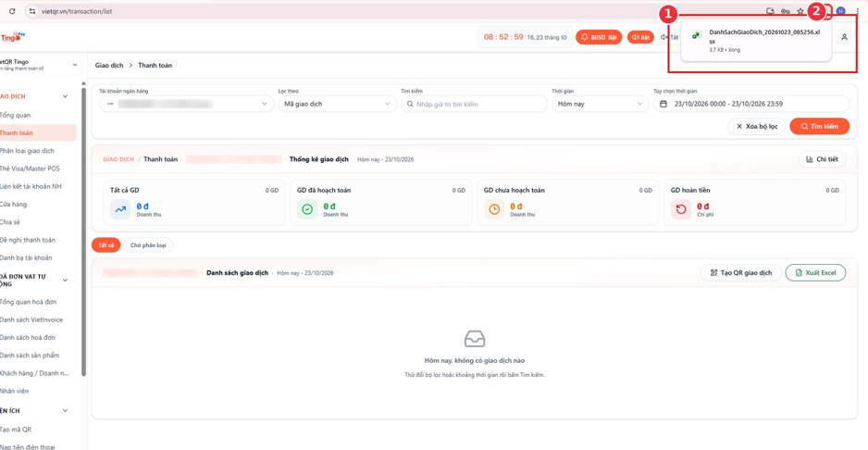Open Nhân viên sidebar item
Viewport: 868px width, 450px height.
click(x=15, y=392)
